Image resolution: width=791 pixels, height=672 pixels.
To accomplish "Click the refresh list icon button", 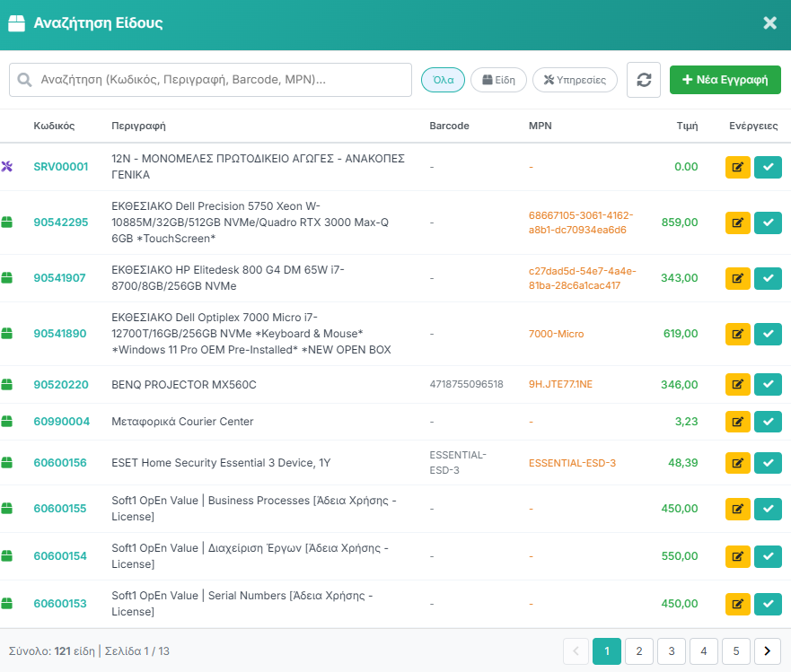I will [x=644, y=79].
